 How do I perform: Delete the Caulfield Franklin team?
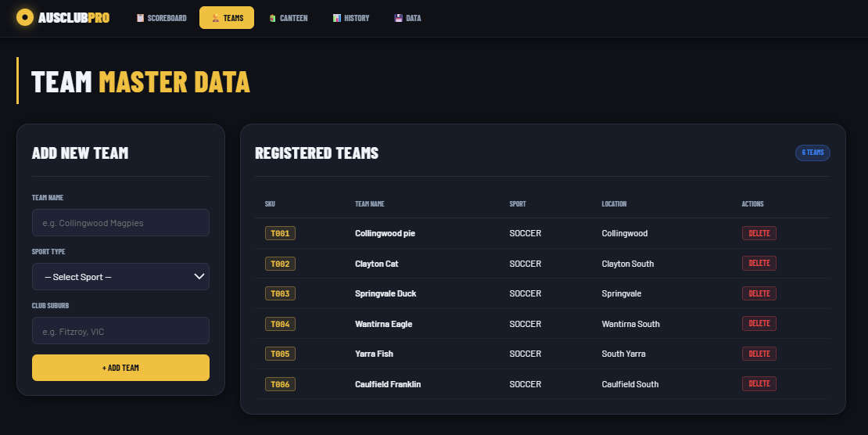pos(759,383)
